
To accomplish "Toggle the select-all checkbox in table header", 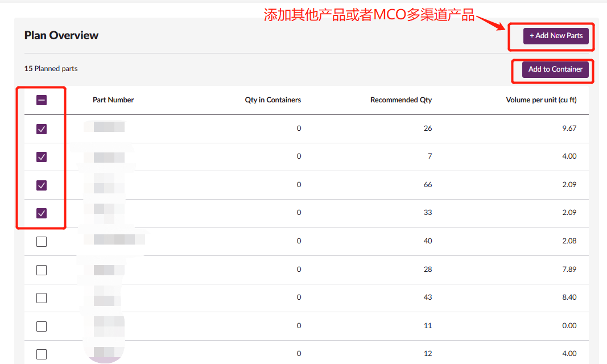I will [41, 100].
